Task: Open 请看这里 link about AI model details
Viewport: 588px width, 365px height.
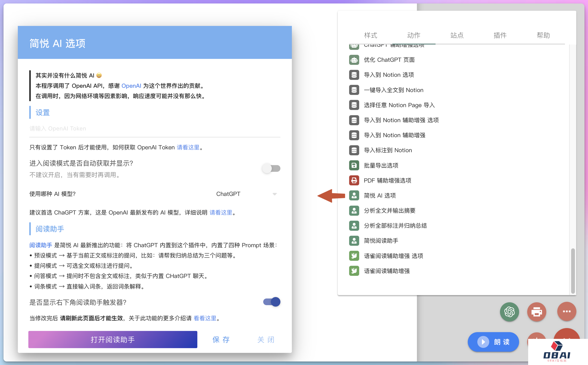Action: [221, 213]
